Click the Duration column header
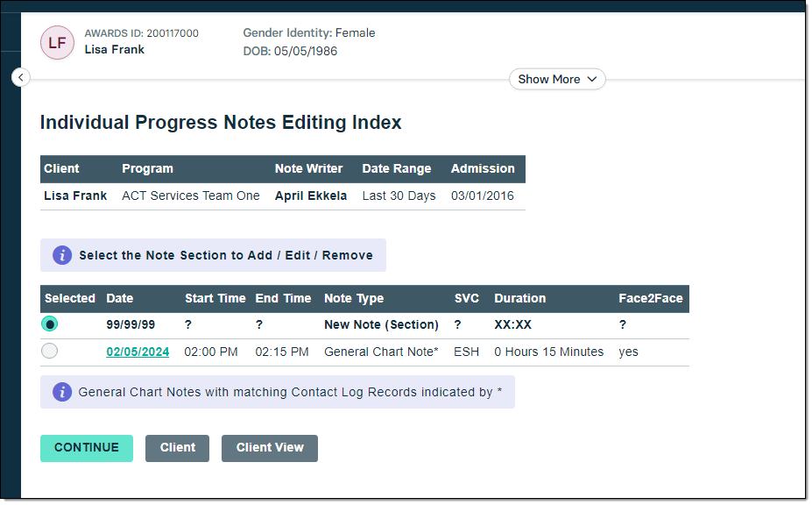This screenshot has width=812, height=505. tap(519, 298)
